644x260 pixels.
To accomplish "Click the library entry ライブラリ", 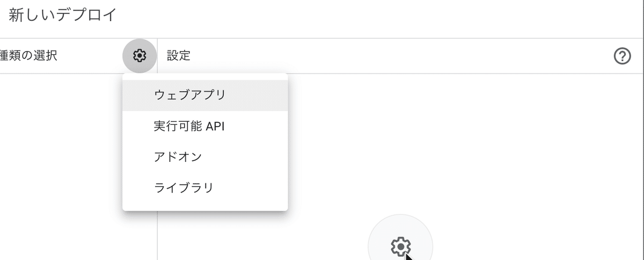I will tap(205, 188).
